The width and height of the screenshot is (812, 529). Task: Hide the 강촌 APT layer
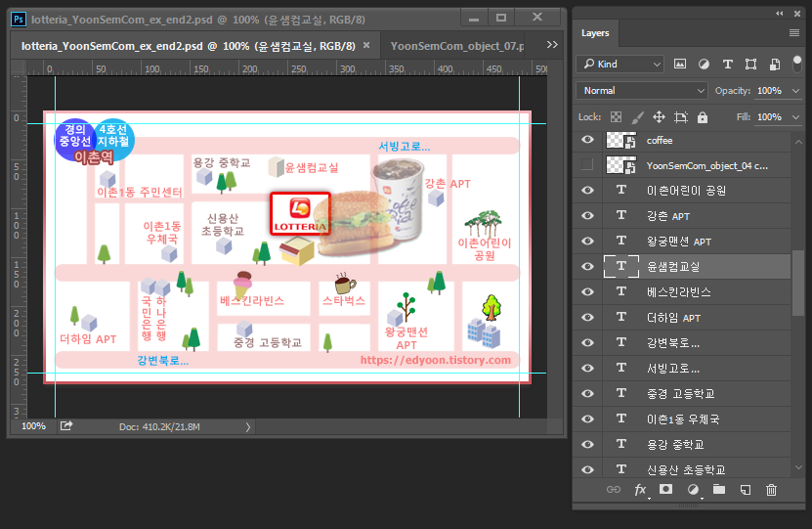[x=587, y=215]
